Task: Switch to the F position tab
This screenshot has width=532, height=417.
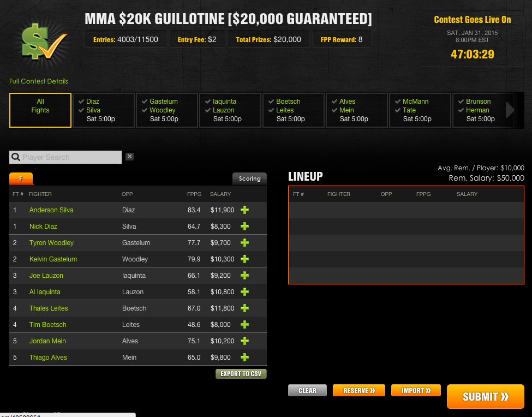Action: click(21, 178)
